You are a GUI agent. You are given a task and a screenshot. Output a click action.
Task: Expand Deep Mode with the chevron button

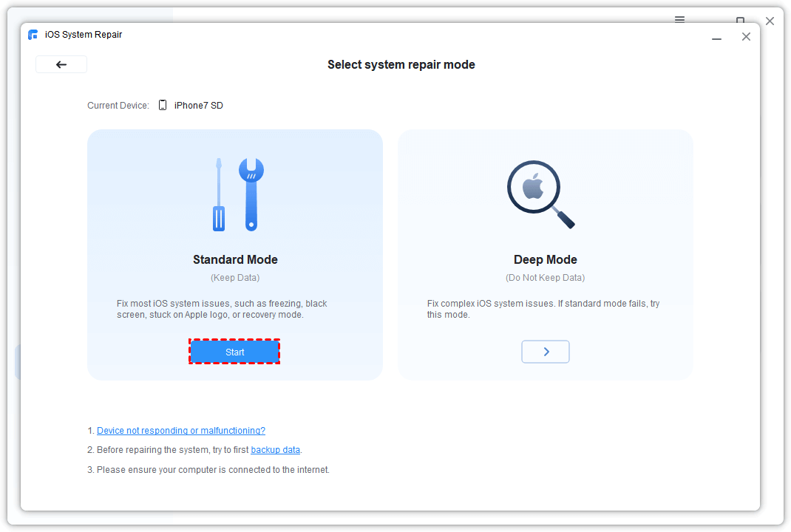click(x=546, y=352)
